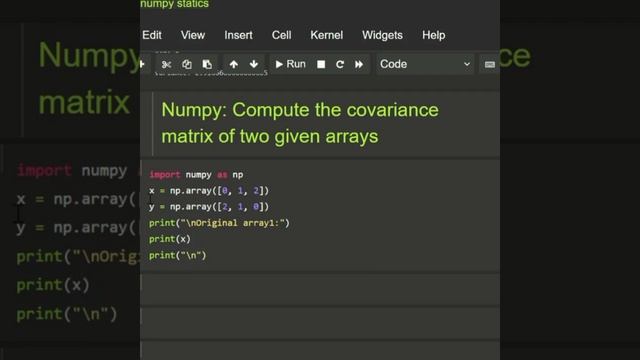The height and width of the screenshot is (360, 640).
Task: Restart kernel and run all cells
Action: (359, 64)
